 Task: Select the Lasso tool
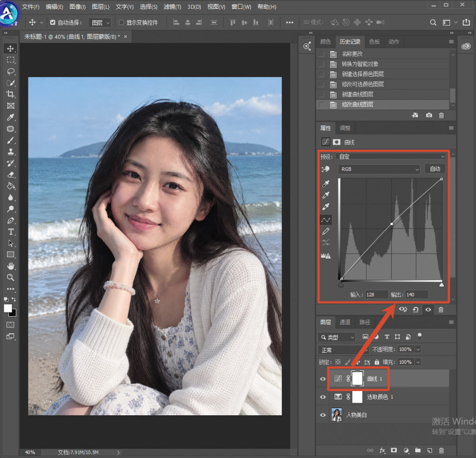[x=11, y=71]
